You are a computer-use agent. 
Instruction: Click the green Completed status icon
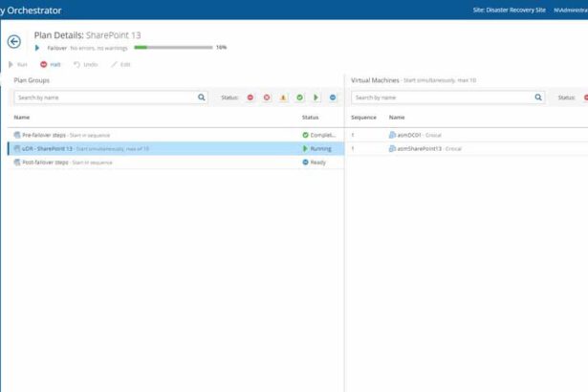coord(305,135)
